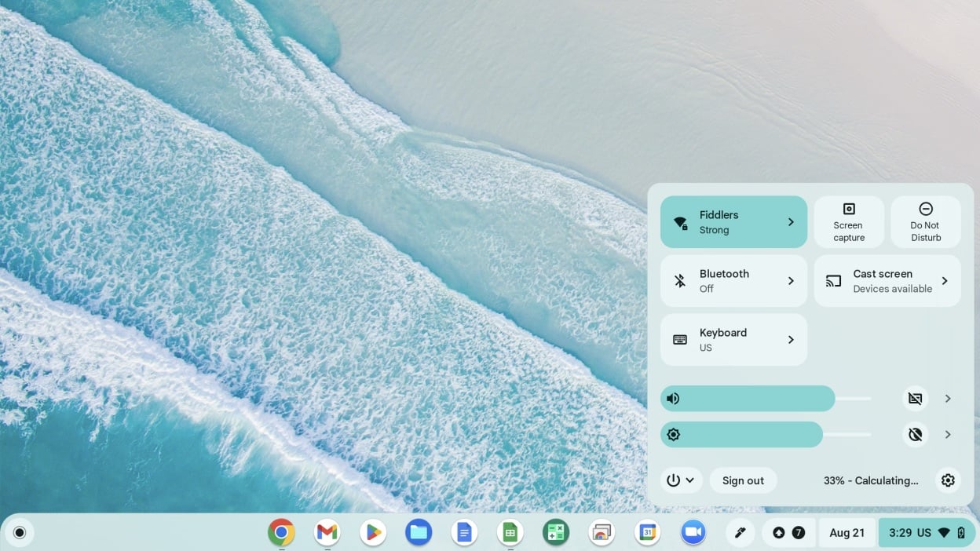Click the Sign out button

click(743, 480)
